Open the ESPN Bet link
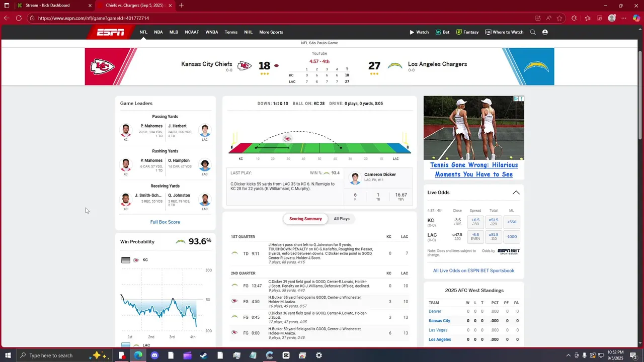Image resolution: width=644 pixels, height=362 pixels. (x=443, y=32)
